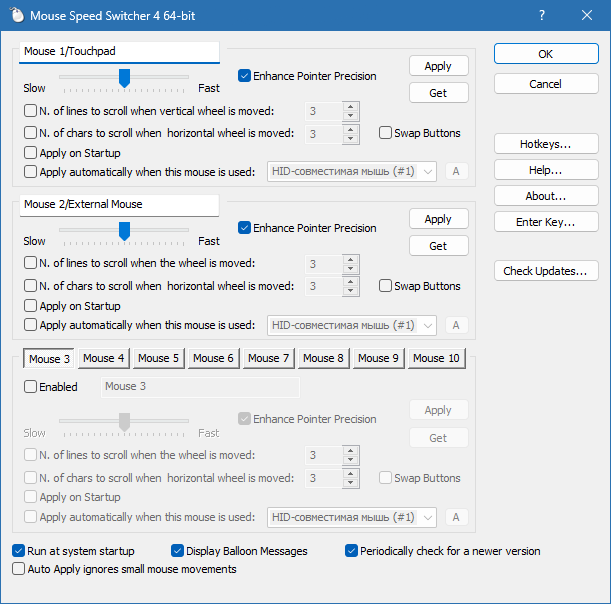Viewport: 611px width, 604px height.
Task: Check Auto Apply ignores small mouse movements
Action: pos(18,569)
